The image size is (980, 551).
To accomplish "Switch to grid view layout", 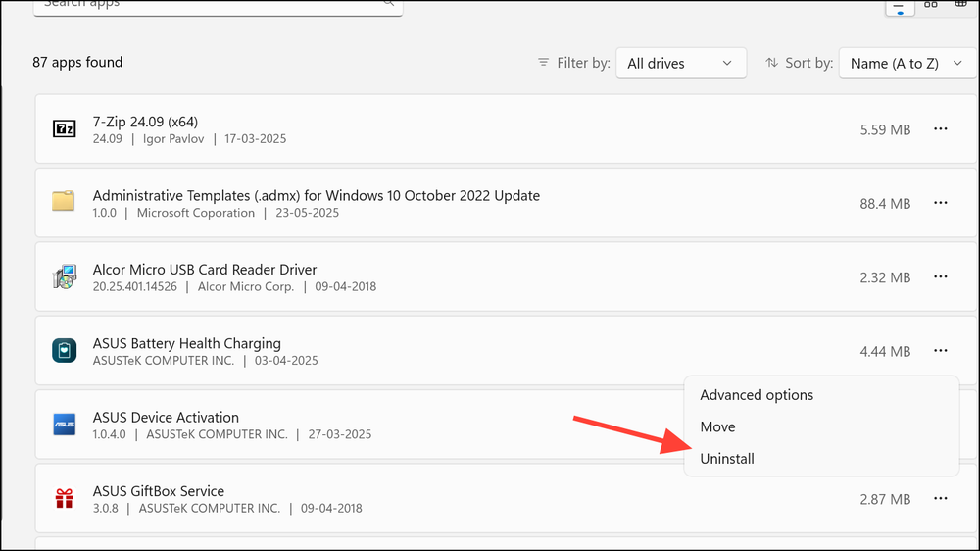I will click(x=931, y=5).
